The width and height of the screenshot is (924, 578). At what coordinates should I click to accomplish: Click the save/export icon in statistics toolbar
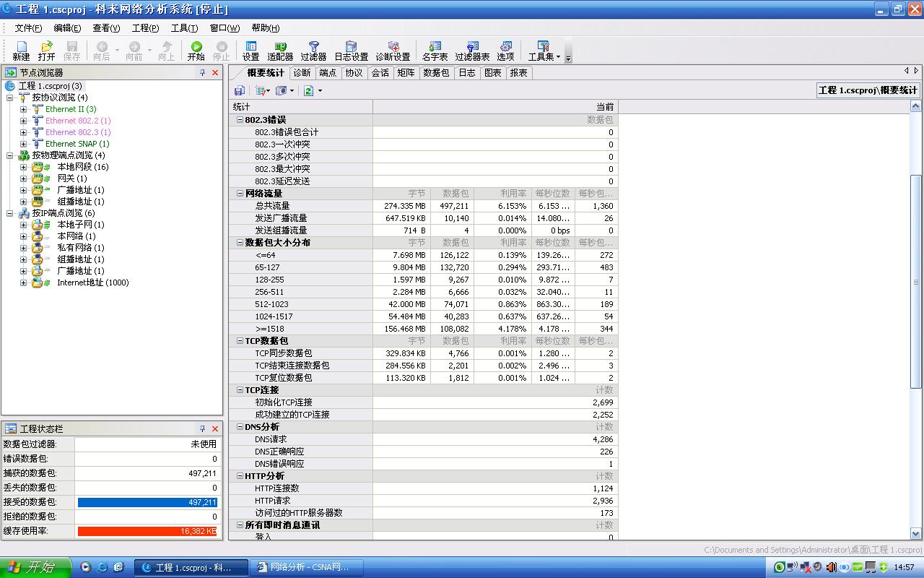point(240,90)
